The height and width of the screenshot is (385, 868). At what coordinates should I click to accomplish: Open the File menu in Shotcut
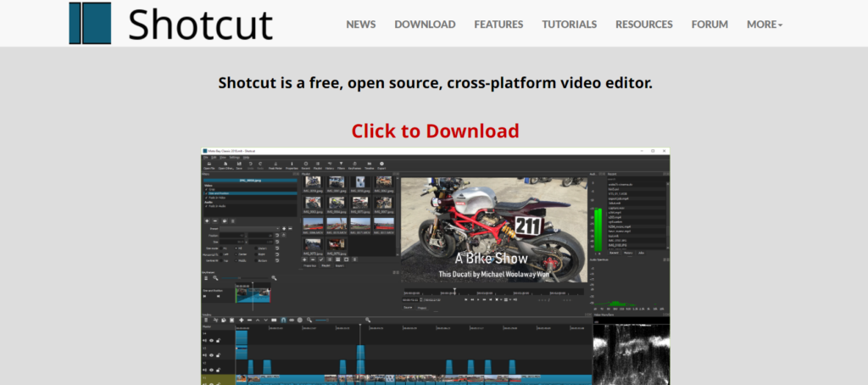point(205,158)
